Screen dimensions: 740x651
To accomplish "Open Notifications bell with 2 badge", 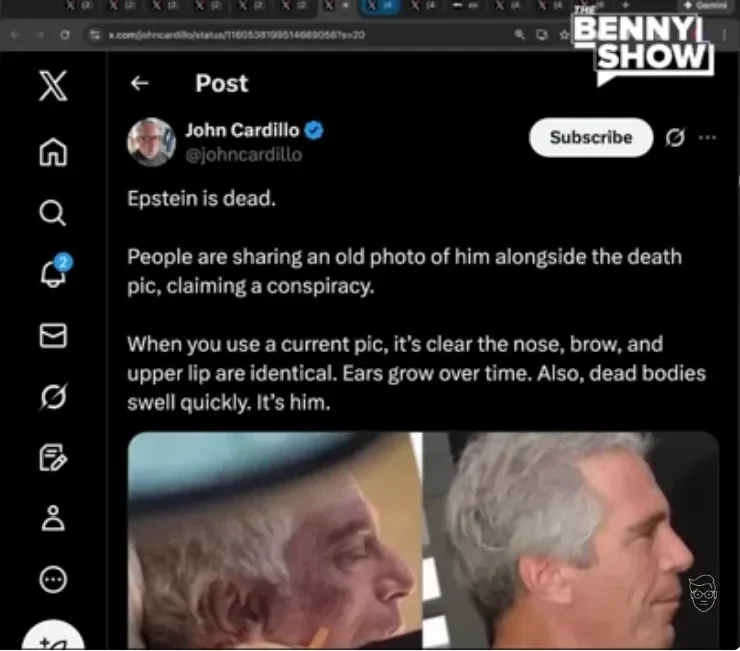I will [x=56, y=271].
